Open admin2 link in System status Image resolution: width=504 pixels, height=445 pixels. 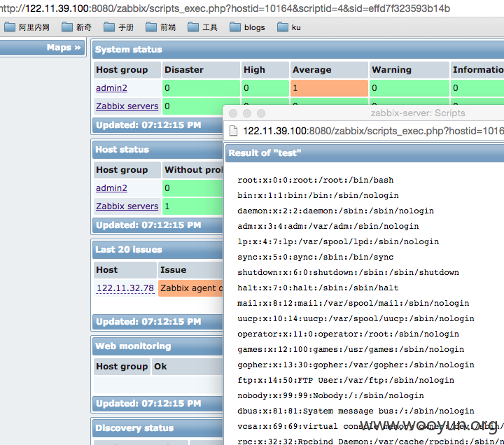click(111, 87)
